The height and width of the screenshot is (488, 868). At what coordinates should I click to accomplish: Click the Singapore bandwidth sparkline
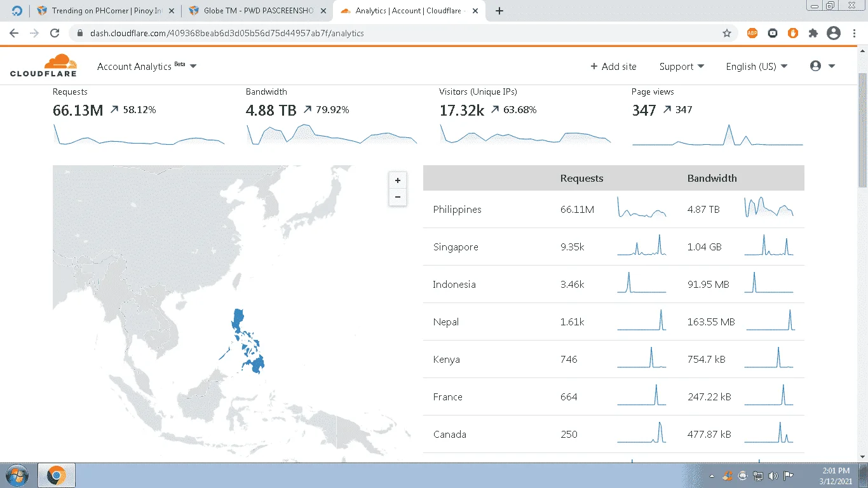769,245
